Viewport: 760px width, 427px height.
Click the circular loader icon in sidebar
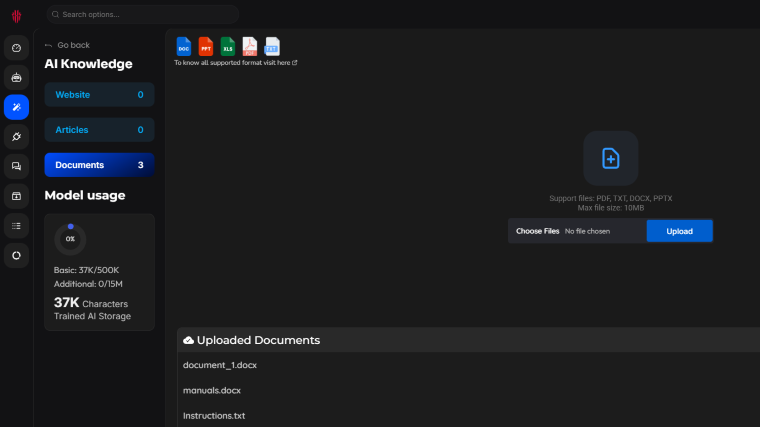(16, 256)
